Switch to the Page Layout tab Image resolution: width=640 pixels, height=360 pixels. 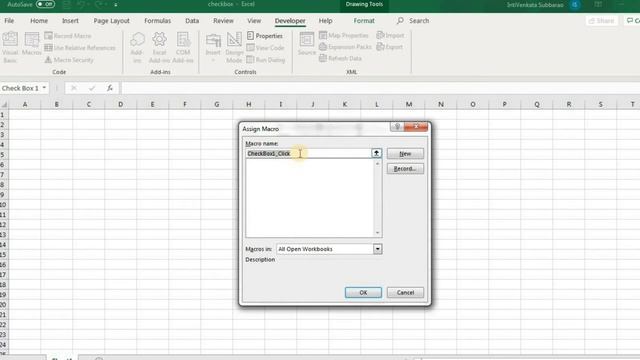coord(111,21)
